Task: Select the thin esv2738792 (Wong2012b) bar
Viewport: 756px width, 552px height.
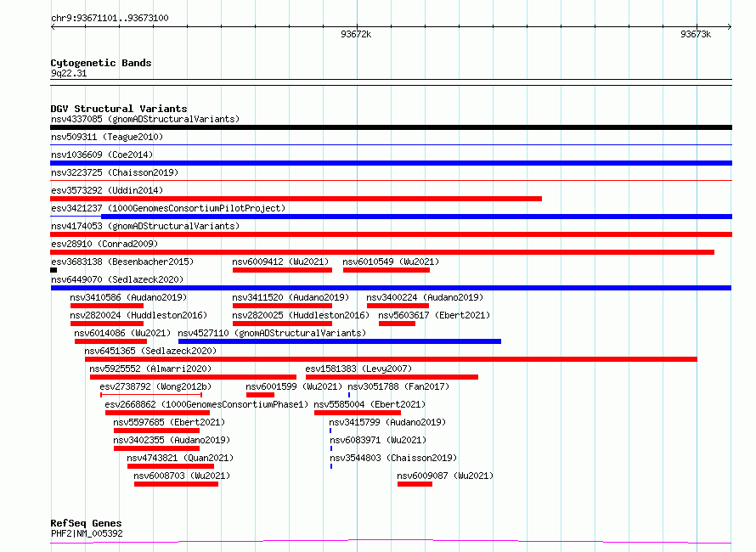Action: click(151, 395)
